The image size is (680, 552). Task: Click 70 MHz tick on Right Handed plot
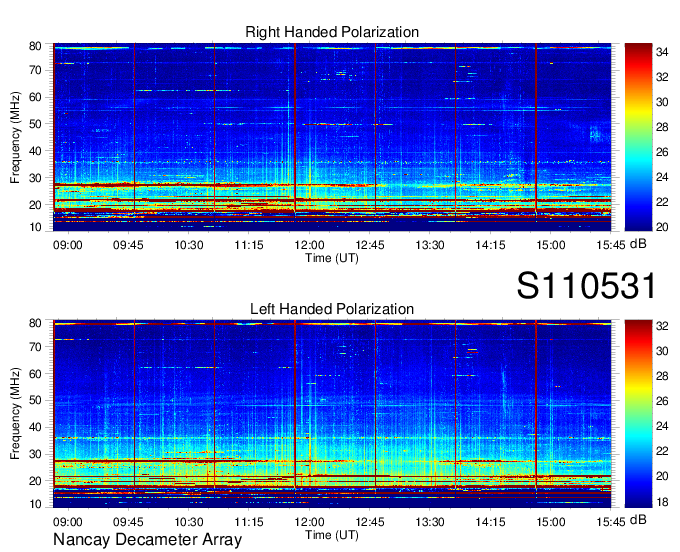[35, 70]
